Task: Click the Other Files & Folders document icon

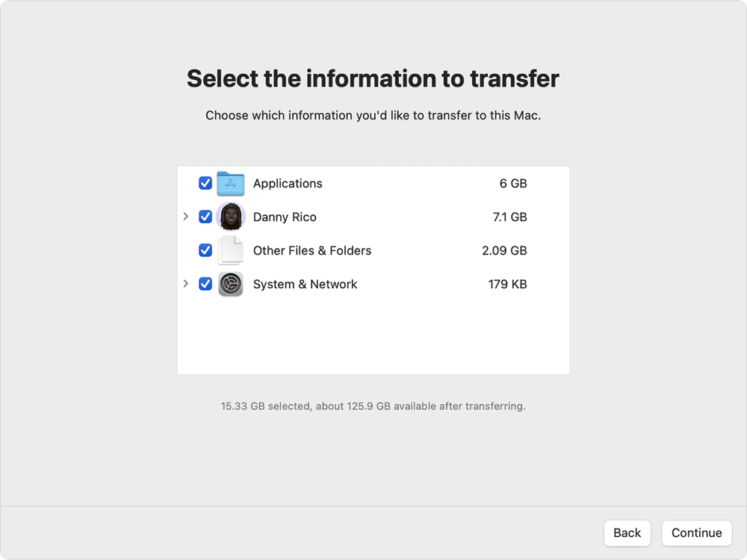Action: click(231, 250)
